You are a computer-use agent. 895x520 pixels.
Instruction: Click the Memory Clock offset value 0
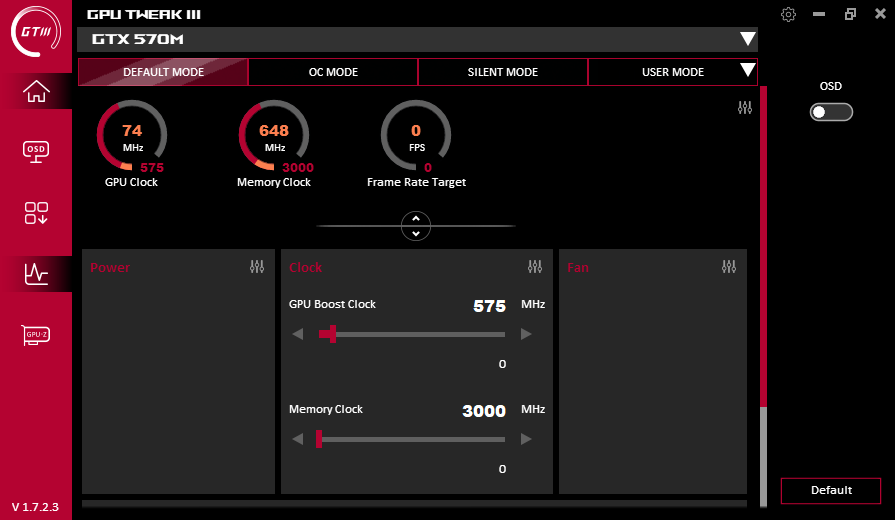[502, 469]
